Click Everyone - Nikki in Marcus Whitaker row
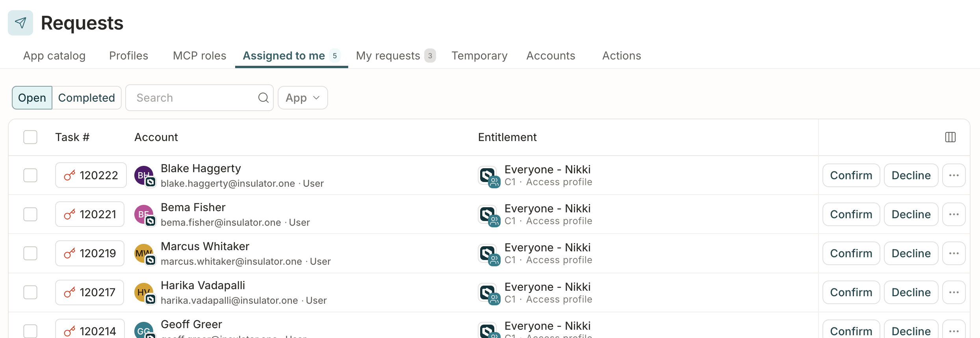 [x=548, y=247]
